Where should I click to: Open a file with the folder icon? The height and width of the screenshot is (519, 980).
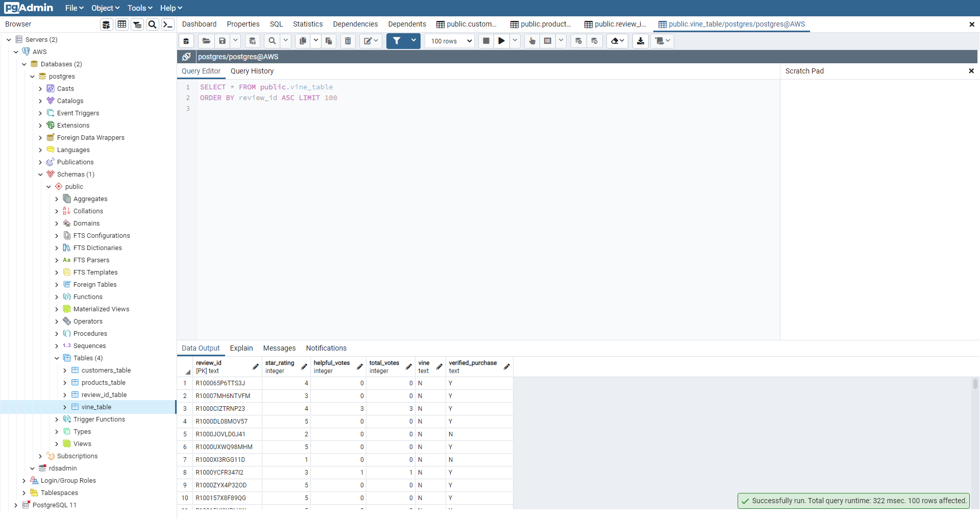[206, 41]
